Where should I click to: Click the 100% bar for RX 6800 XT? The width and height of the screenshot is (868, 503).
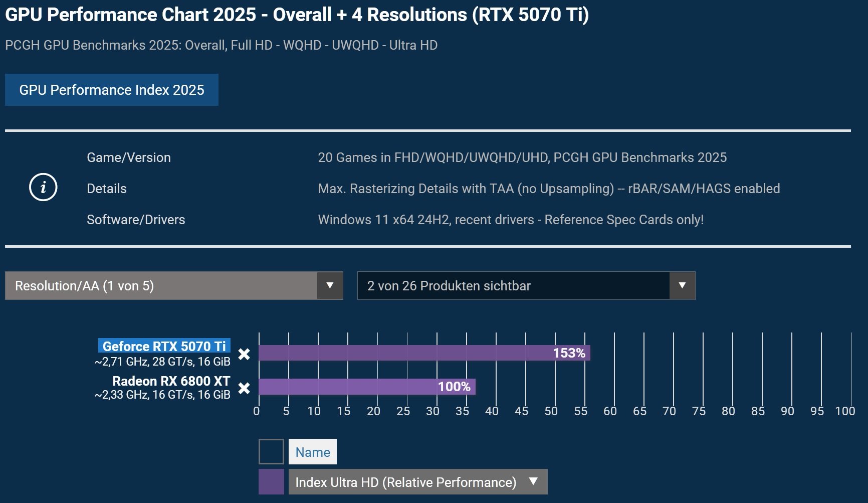point(367,387)
